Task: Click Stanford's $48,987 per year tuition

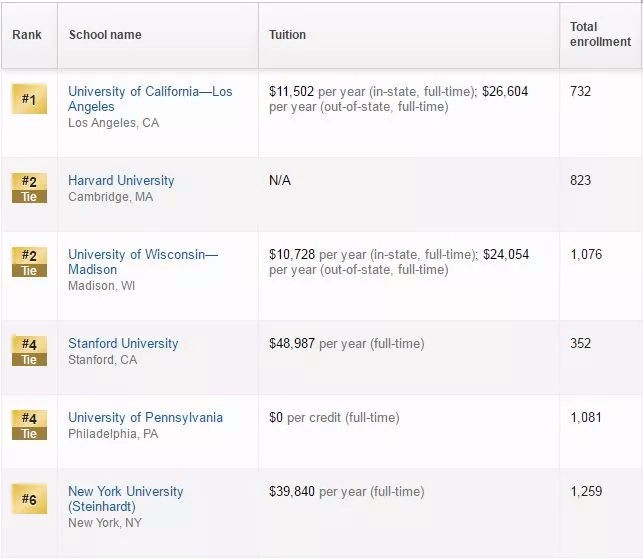Action: point(346,344)
